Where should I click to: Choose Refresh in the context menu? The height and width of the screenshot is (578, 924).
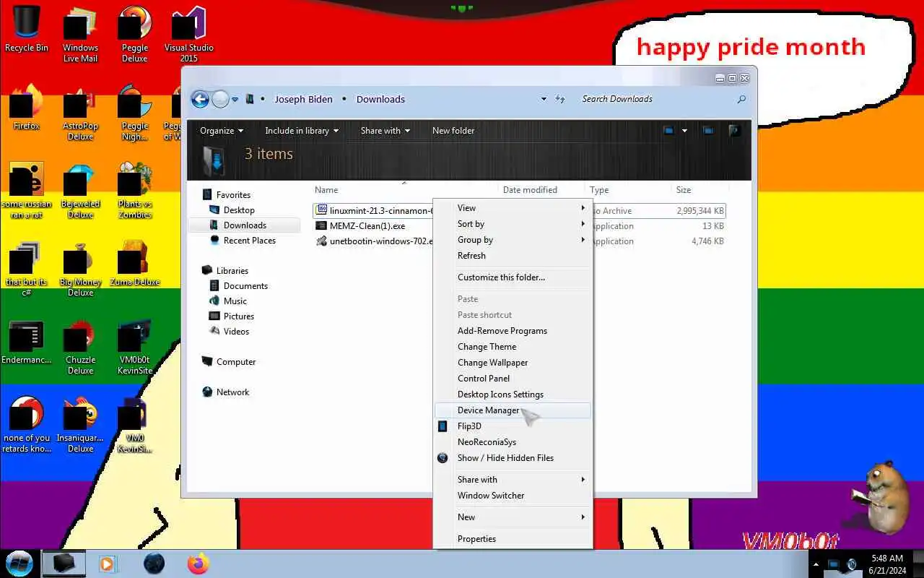pos(513,256)
